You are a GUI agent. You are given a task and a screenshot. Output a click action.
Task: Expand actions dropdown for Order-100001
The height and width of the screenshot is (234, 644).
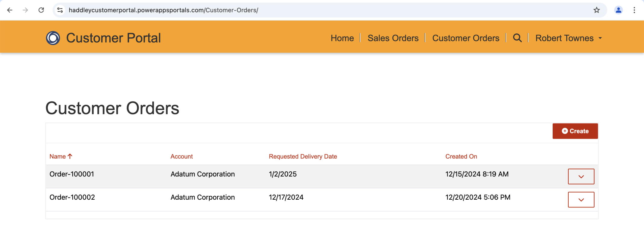(581, 176)
